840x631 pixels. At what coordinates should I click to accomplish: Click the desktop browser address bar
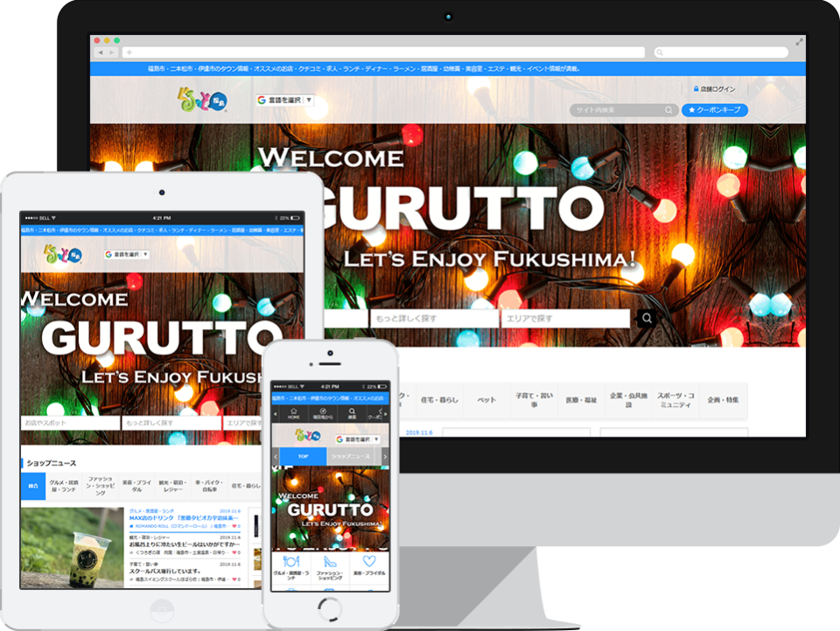pyautogui.click(x=383, y=53)
